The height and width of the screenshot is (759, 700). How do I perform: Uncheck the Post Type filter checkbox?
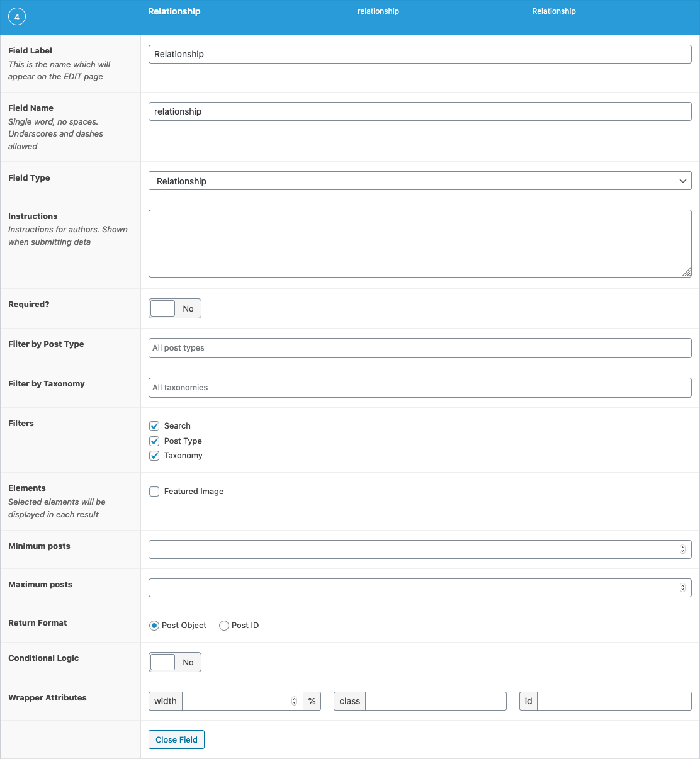click(154, 441)
